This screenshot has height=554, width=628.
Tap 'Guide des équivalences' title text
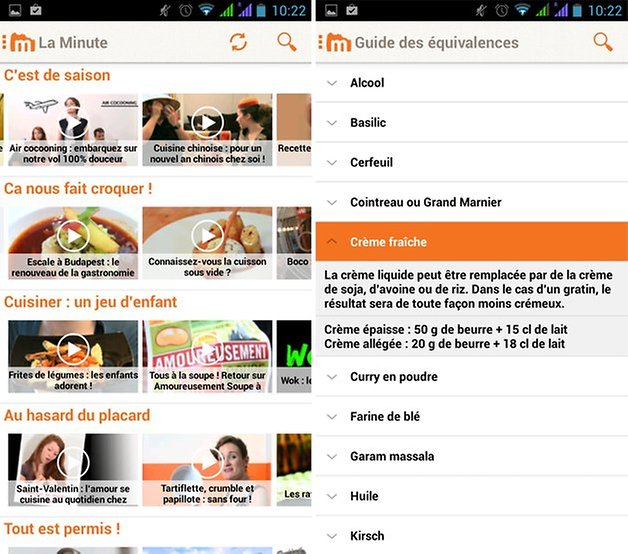(x=437, y=42)
